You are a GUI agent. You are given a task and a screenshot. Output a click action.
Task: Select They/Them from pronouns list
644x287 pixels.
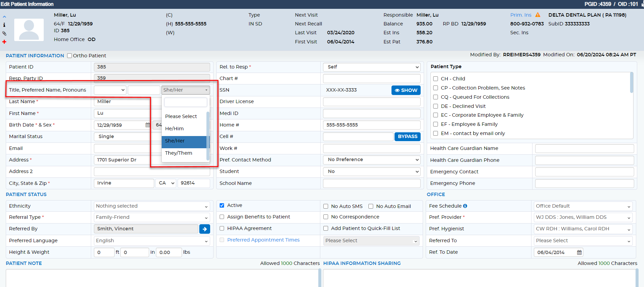179,153
